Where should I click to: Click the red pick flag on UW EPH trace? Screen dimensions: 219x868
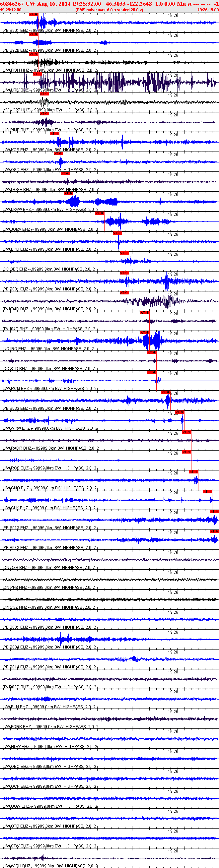coord(117,233)
